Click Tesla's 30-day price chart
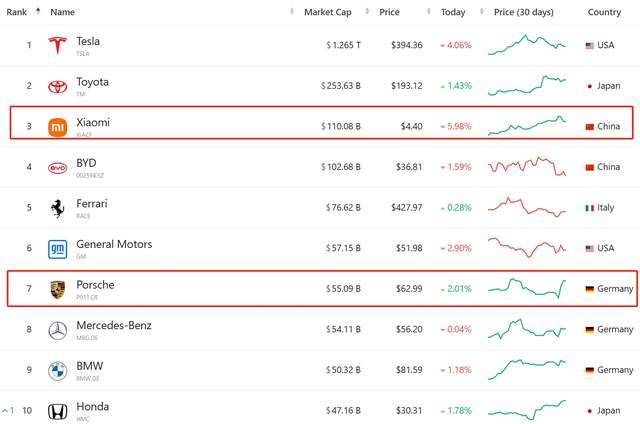Image resolution: width=640 pixels, height=424 pixels. [527, 45]
